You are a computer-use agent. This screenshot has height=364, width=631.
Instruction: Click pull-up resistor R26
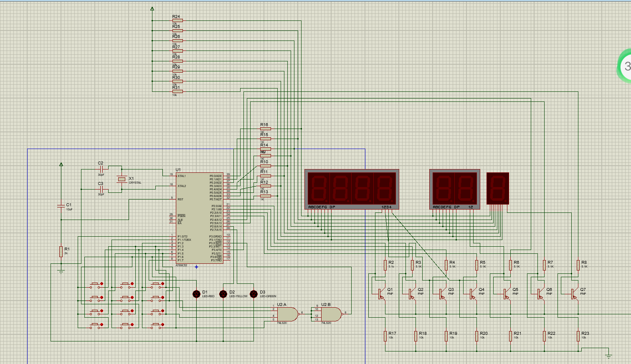177,40
